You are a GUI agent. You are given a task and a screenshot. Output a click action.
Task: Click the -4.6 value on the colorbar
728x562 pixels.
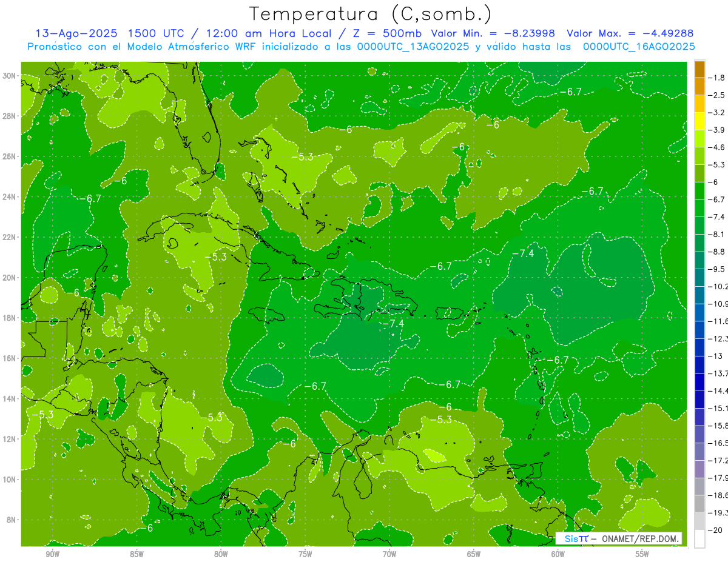718,147
